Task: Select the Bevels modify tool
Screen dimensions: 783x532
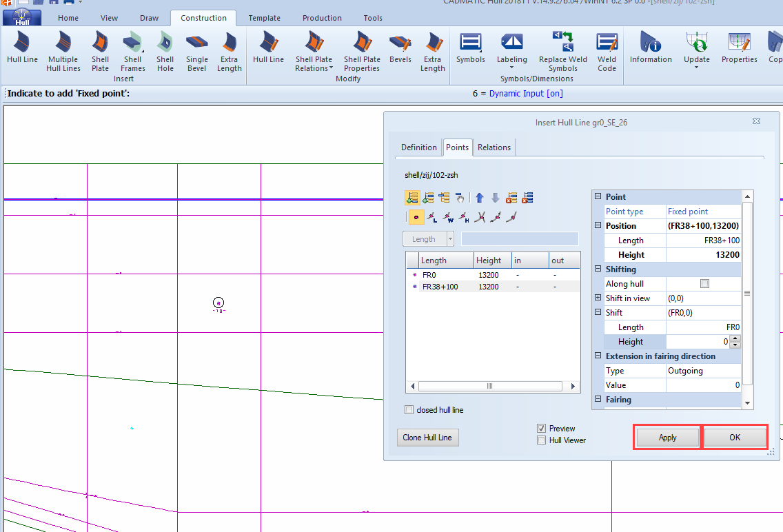Action: point(400,48)
